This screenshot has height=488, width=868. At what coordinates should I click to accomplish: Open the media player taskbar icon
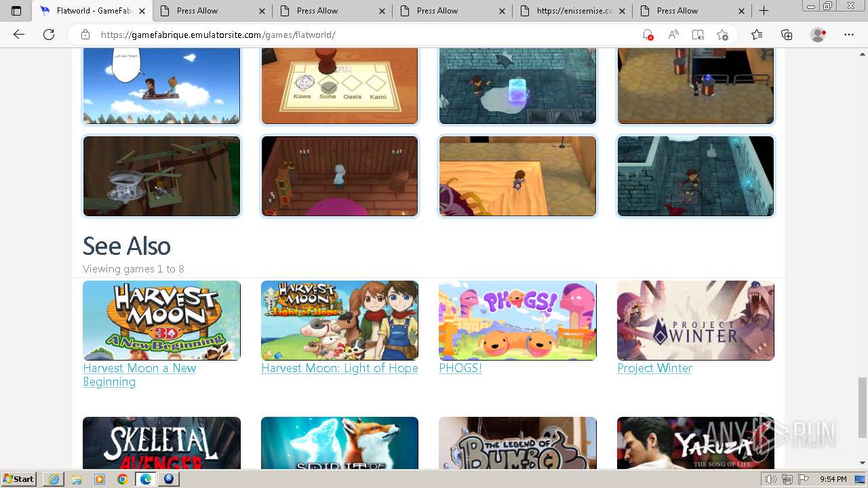point(100,479)
